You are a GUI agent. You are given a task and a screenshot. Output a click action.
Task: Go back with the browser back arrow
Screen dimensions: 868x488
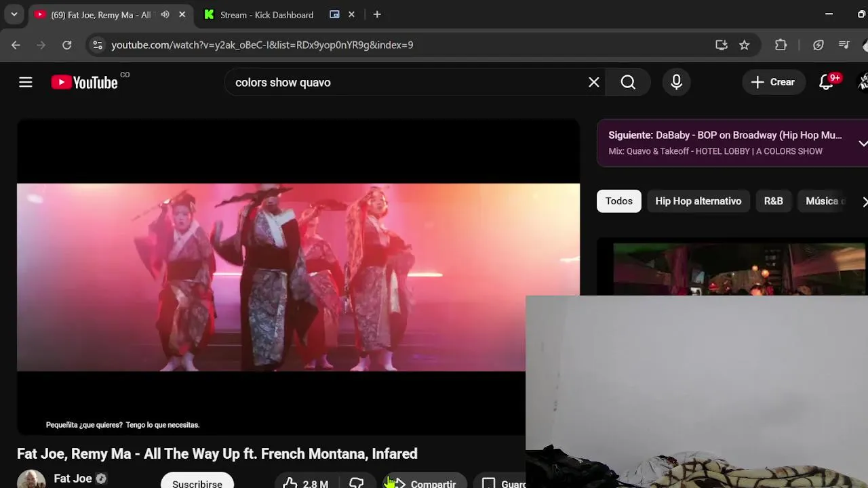[16, 45]
